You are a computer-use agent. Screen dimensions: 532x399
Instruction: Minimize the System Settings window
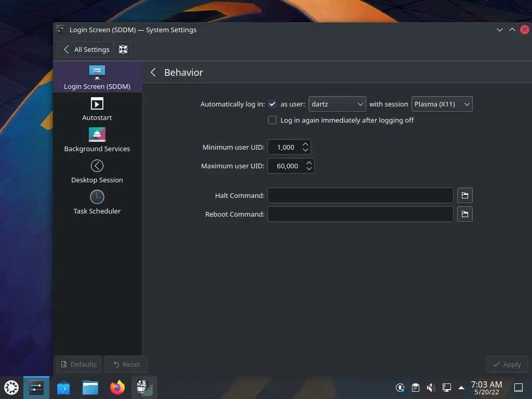[500, 30]
